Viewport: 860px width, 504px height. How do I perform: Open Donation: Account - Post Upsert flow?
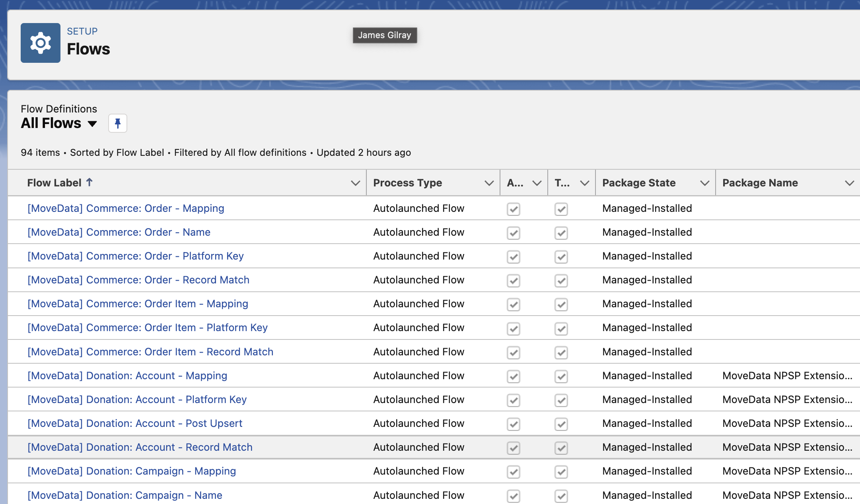[x=134, y=423]
